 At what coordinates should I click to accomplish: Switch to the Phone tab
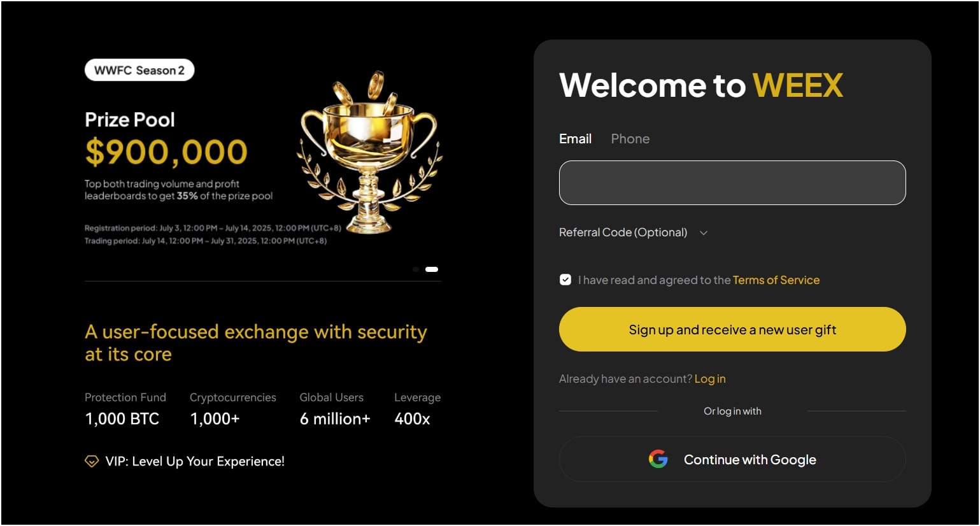tap(630, 139)
